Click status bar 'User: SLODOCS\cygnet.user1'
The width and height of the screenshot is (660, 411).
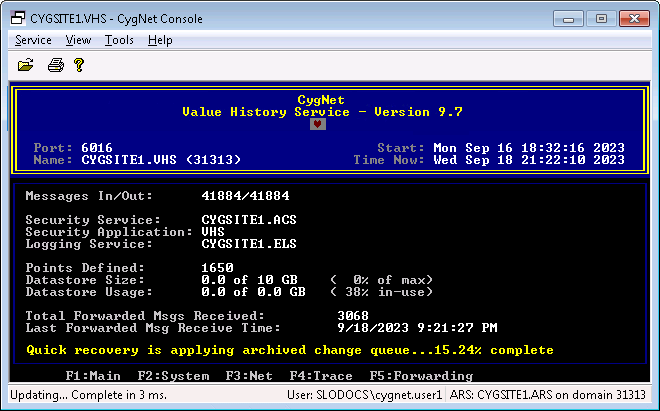(365, 395)
